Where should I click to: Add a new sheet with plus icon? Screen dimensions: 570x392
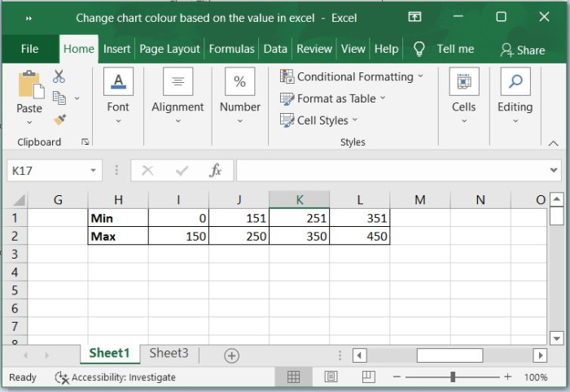tap(231, 355)
